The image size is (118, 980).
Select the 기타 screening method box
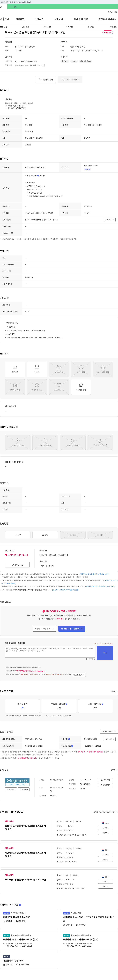tap(100, 535)
